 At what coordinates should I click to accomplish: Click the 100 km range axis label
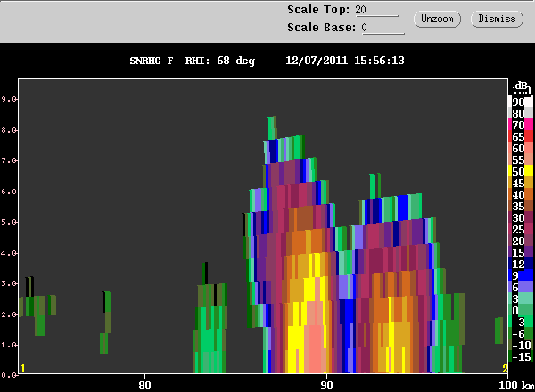508,385
